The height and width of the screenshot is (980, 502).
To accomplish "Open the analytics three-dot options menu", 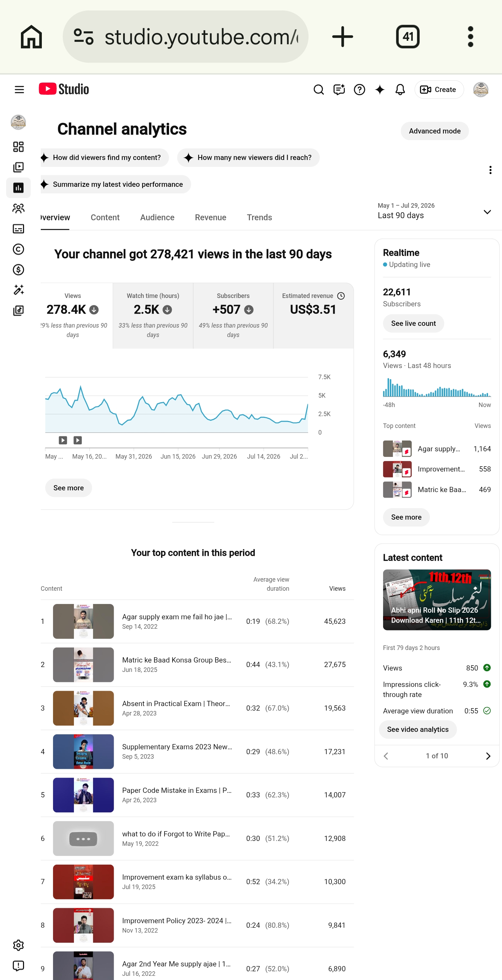I will pyautogui.click(x=490, y=170).
